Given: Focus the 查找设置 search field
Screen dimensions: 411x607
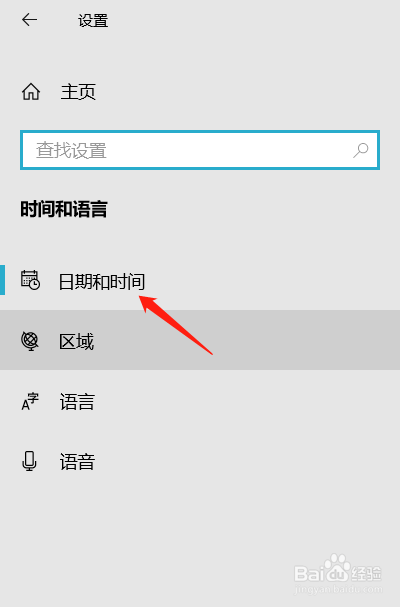Looking at the screenshot, I should [200, 150].
